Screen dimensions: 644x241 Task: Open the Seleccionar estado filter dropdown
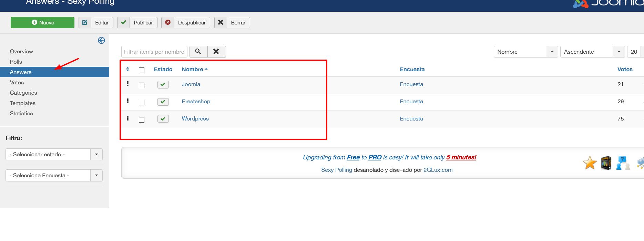[x=54, y=154]
